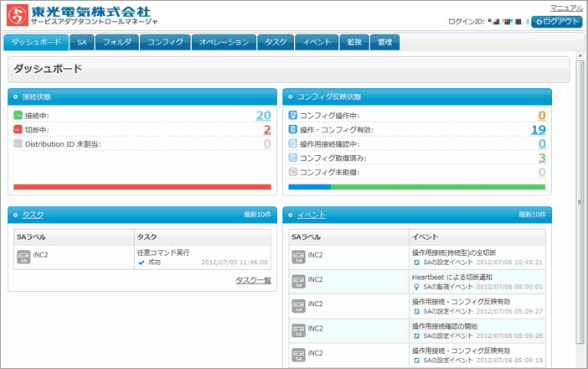
Task: Click the ログアウト button
Action: click(x=557, y=22)
